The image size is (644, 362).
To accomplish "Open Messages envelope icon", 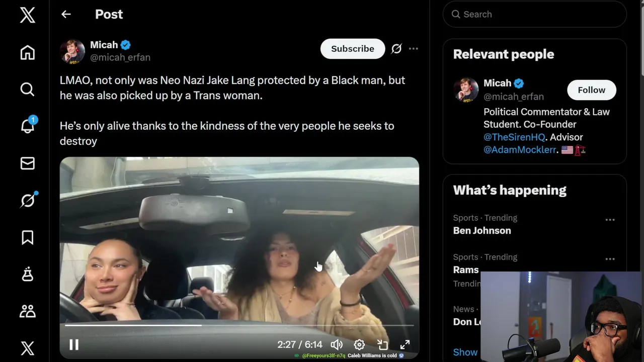I will pos(27,163).
